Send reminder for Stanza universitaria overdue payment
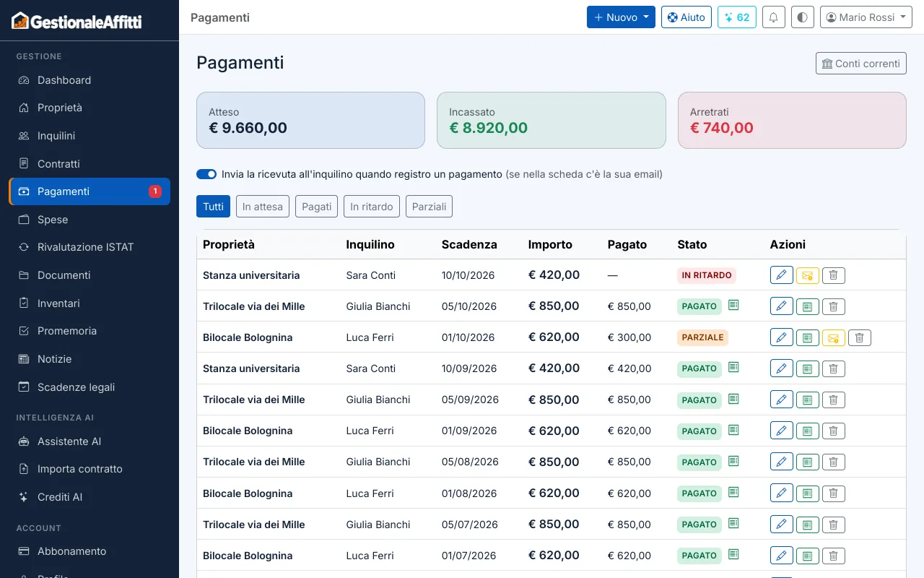The height and width of the screenshot is (578, 924). pos(807,275)
